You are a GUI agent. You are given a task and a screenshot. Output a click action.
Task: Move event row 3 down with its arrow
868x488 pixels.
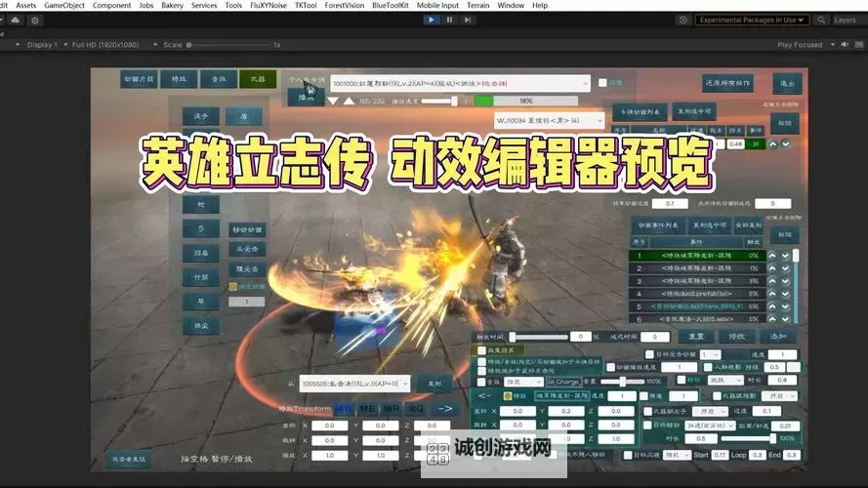[786, 281]
